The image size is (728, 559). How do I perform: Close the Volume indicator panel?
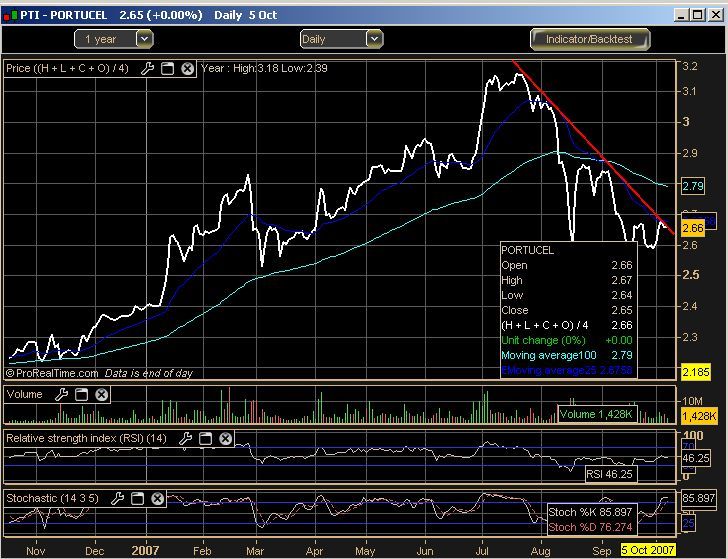[102, 395]
